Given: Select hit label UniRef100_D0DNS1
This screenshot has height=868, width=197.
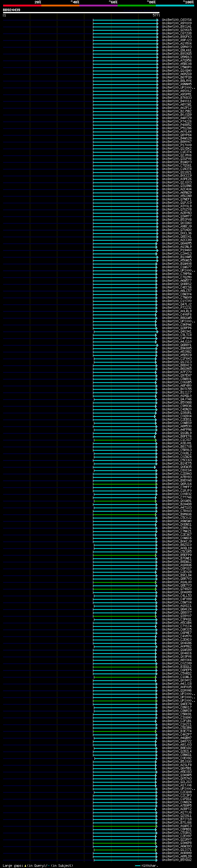Looking at the screenshot, I should (177, 525).
